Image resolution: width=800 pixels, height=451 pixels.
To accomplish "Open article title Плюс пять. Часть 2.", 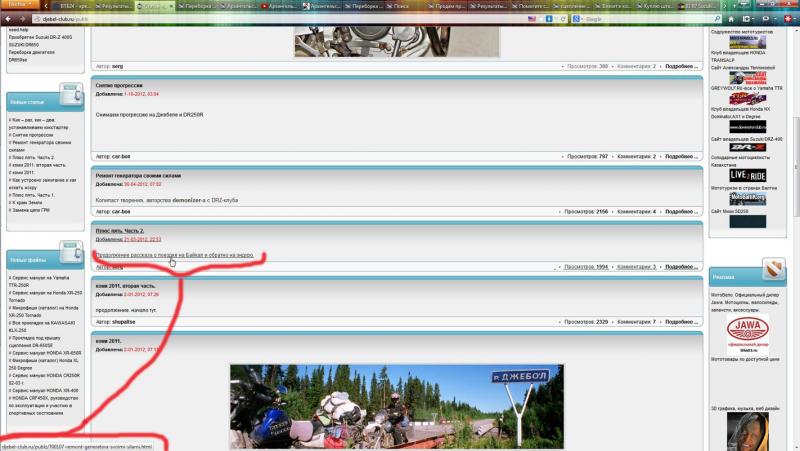I will (120, 231).
